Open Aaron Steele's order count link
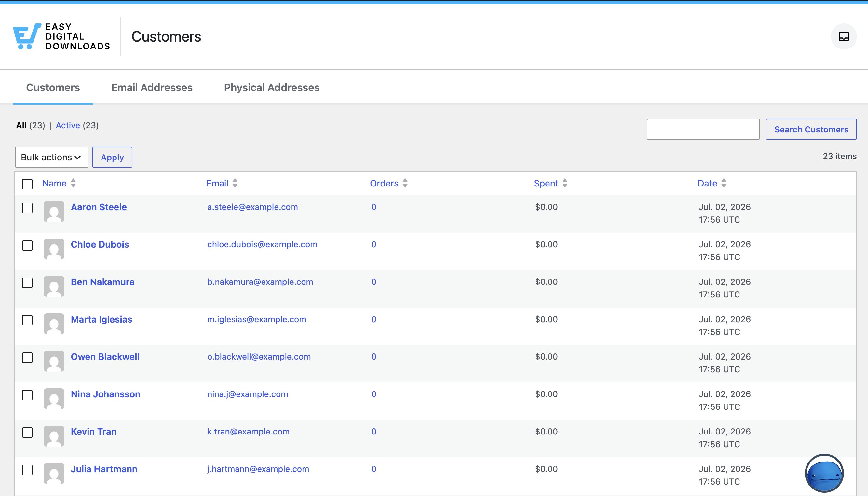 373,207
